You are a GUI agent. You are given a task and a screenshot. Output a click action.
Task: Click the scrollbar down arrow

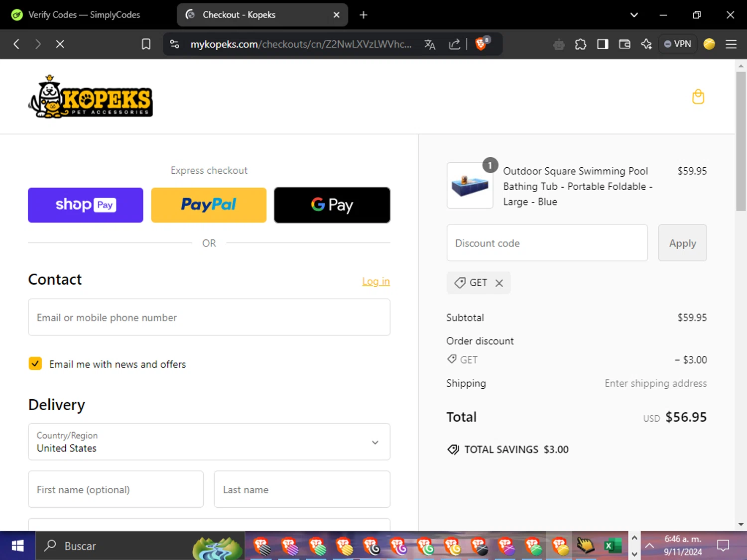coord(741,524)
